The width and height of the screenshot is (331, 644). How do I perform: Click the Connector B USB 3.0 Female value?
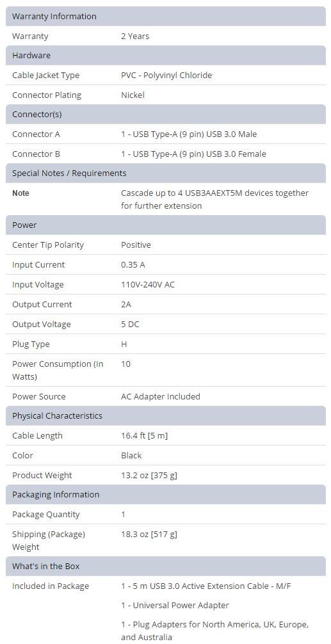(x=193, y=154)
